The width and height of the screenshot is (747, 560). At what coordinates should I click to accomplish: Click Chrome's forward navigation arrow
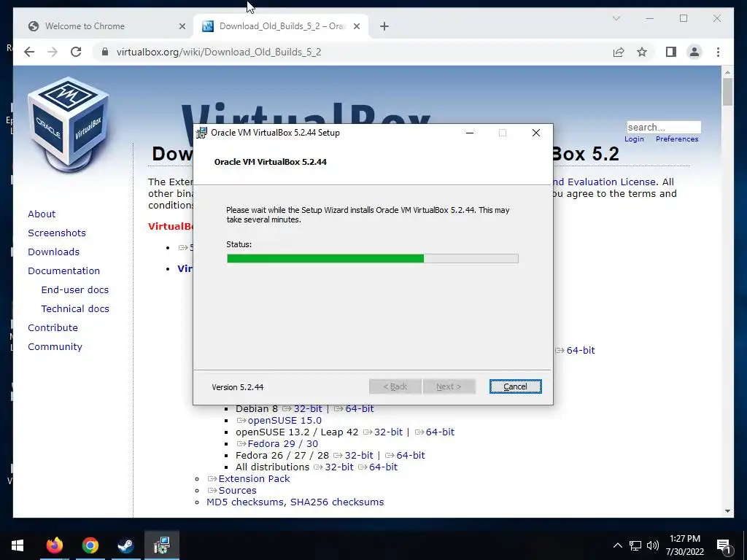pos(53,52)
